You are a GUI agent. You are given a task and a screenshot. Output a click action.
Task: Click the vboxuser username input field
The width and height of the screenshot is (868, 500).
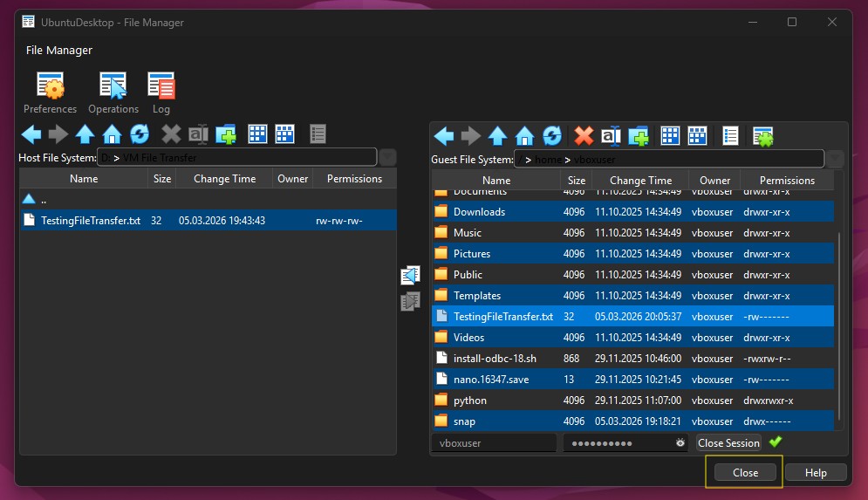494,443
